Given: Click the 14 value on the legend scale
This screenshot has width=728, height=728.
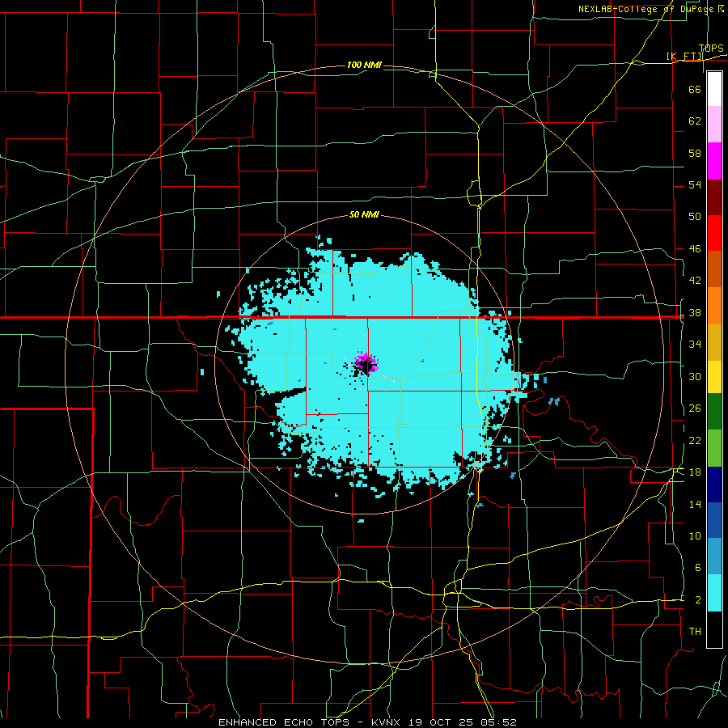Looking at the screenshot, I should click(x=695, y=504).
